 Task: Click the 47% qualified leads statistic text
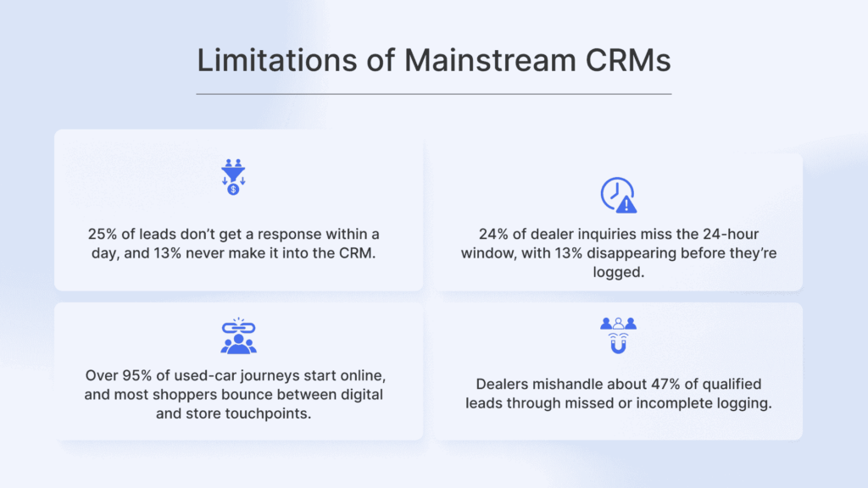pos(620,394)
